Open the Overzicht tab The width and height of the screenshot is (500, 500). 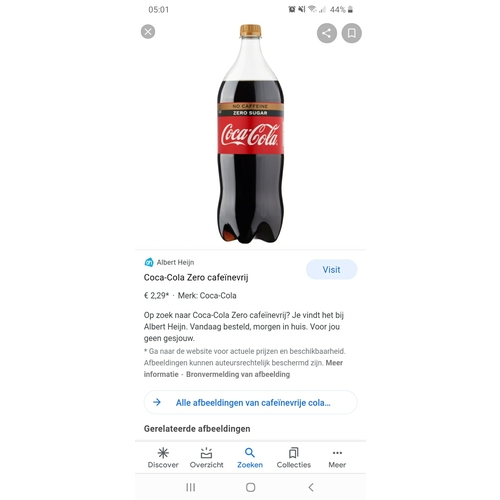pyautogui.click(x=207, y=458)
